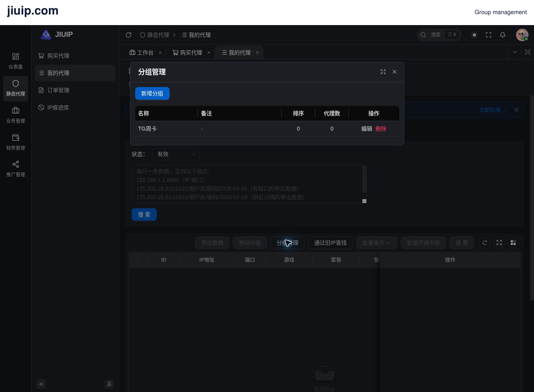
Task: Click the pin icon at sidebar bottom
Action: point(109,384)
